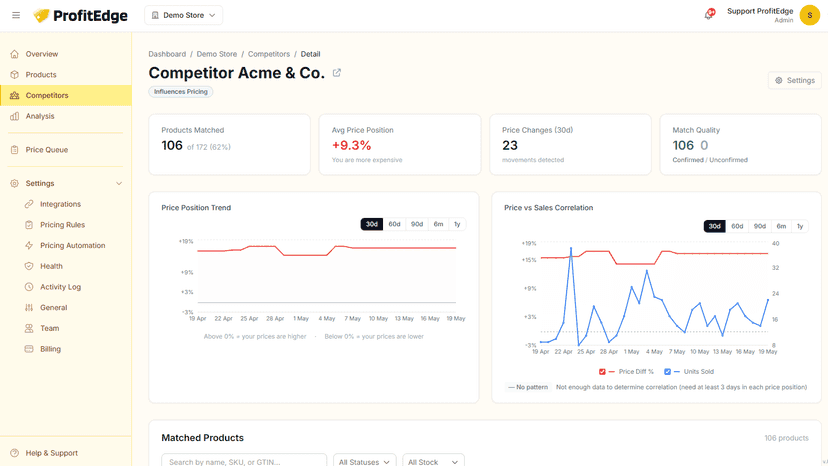Open the user avatar menu

coord(810,15)
